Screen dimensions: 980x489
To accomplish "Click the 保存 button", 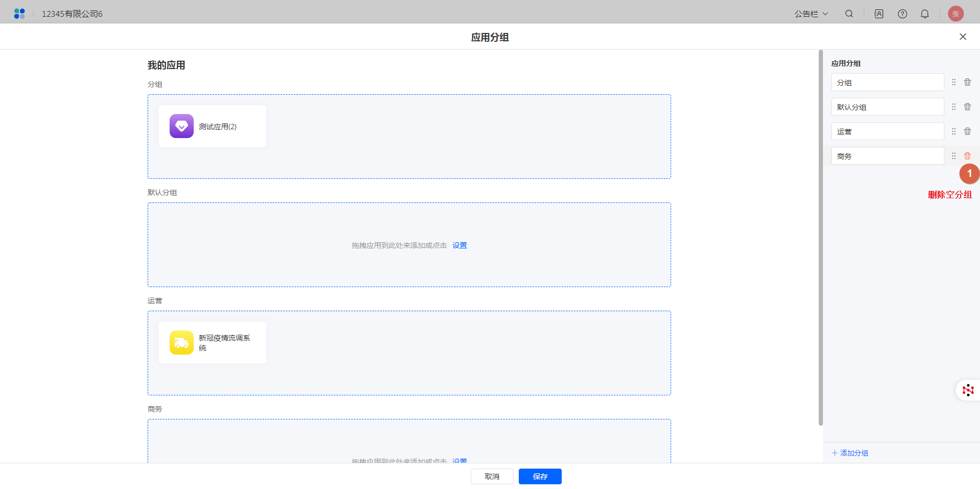I will point(540,476).
